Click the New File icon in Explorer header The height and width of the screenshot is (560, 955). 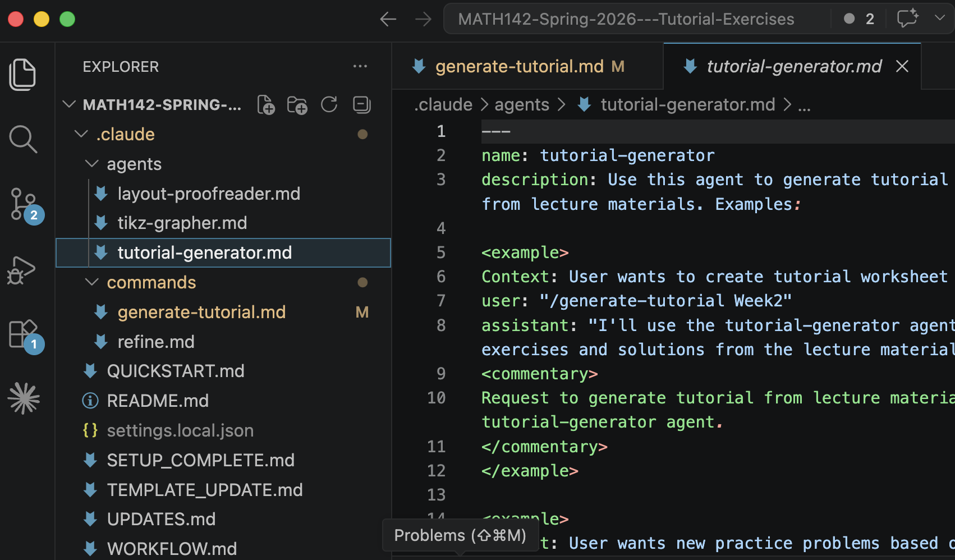(266, 105)
